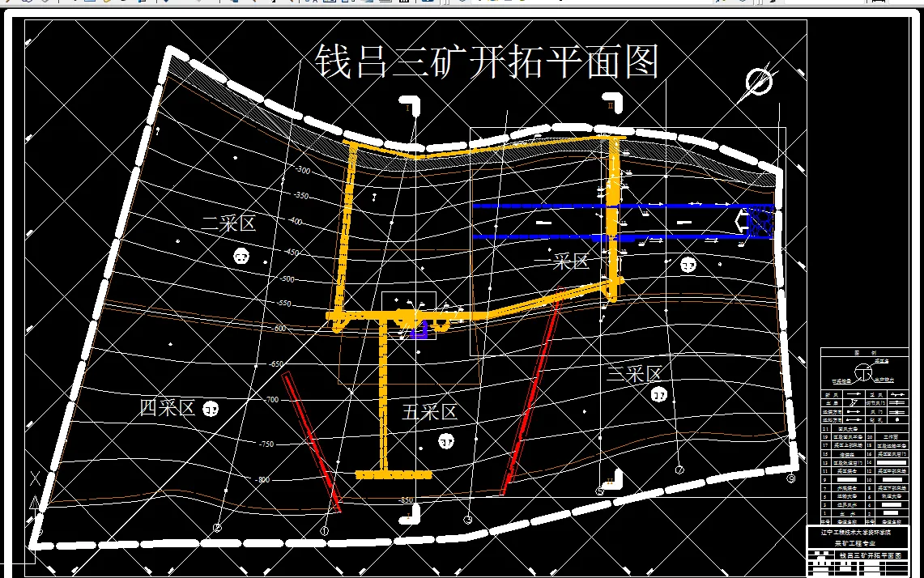The image size is (924, 578).
Task: Select the purple bracket symbol near the shaft station
Action: 419,330
